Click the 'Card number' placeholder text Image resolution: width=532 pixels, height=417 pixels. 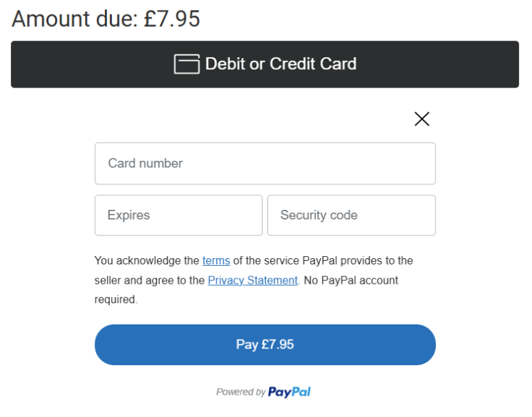click(146, 164)
